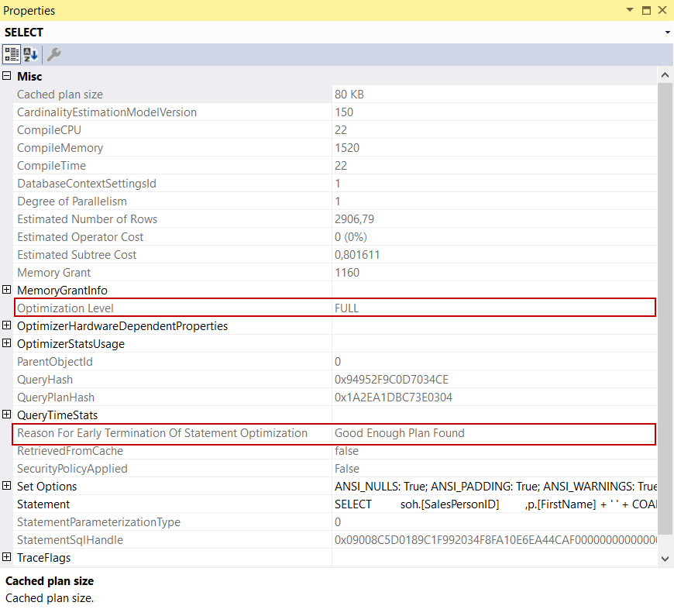
Task: Click the QueryPlanHash value 0x1A2EA1DBC73E0304
Action: coord(394,397)
